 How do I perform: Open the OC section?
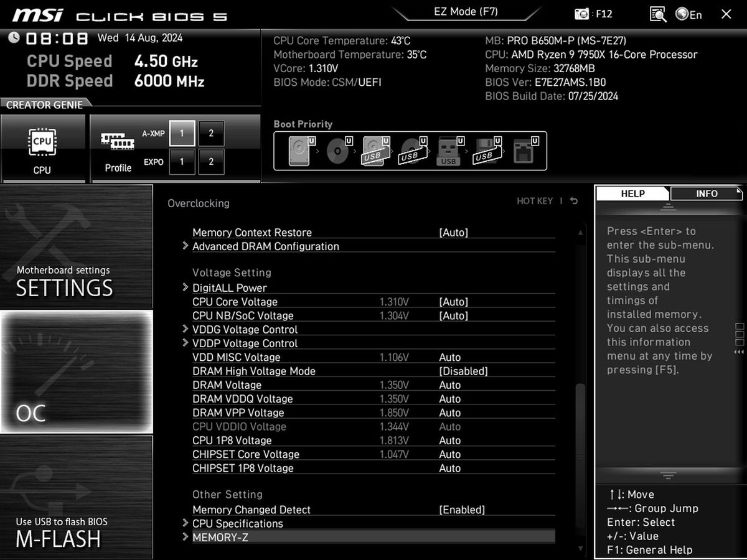[76, 372]
